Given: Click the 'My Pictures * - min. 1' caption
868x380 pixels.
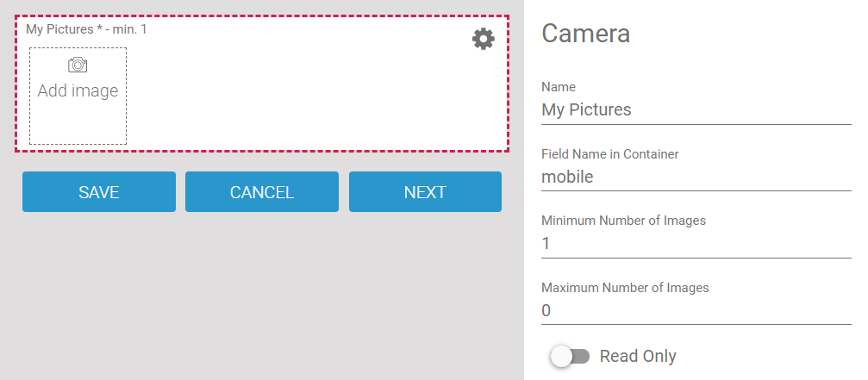Looking at the screenshot, I should pos(86,29).
